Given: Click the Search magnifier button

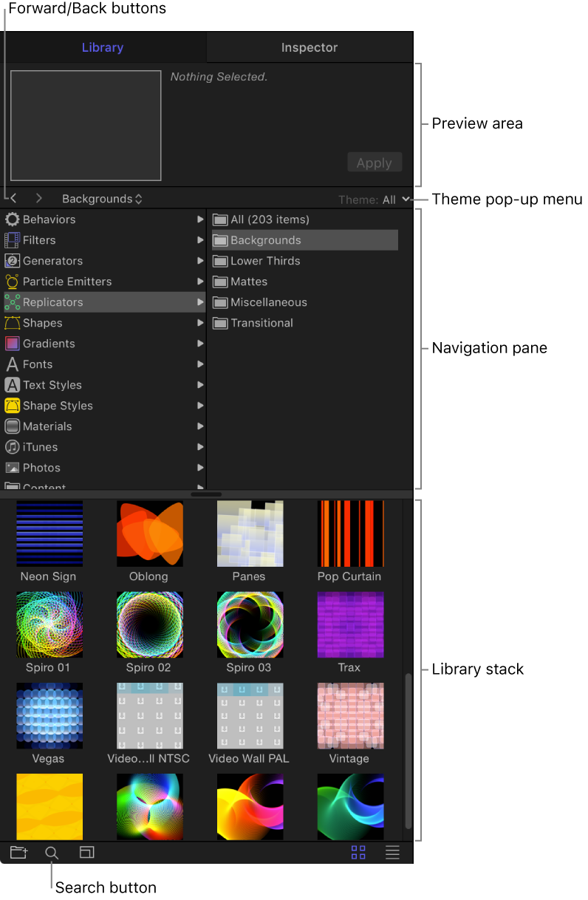Looking at the screenshot, I should pos(52,853).
